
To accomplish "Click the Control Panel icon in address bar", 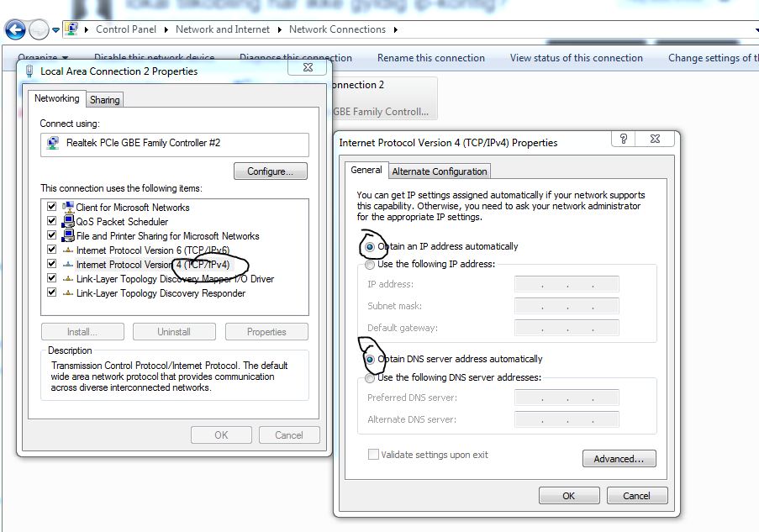I will click(71, 29).
